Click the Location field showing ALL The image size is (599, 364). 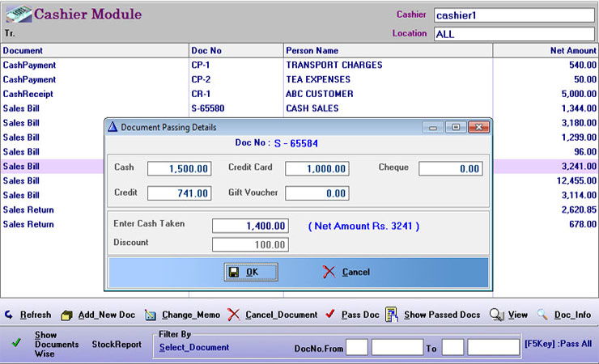(x=514, y=34)
